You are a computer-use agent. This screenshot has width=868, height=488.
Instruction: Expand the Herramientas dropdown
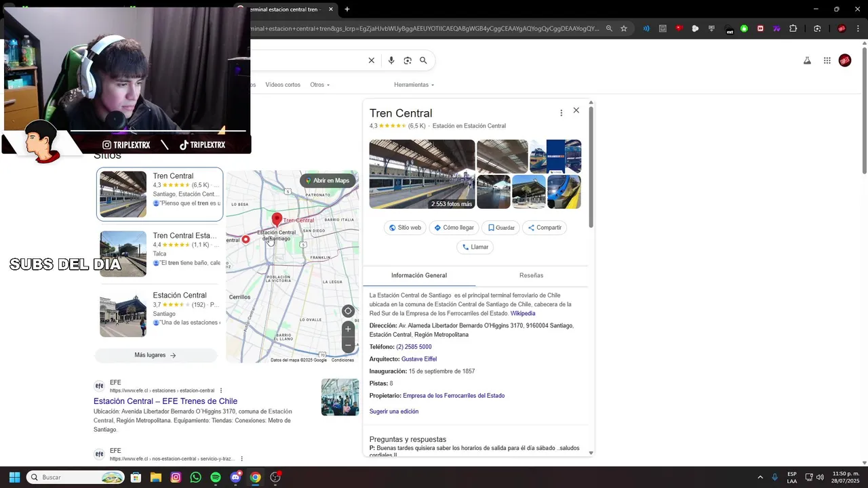point(414,85)
